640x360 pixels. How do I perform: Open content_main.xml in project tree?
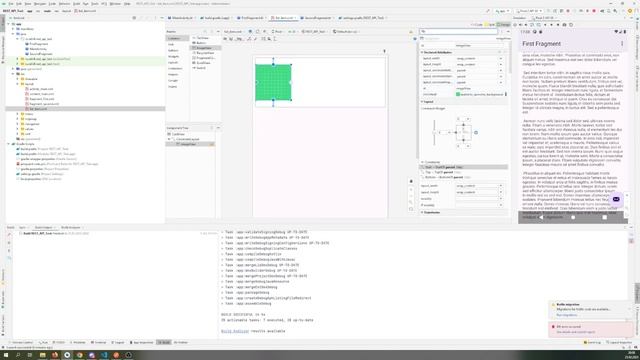(41, 94)
